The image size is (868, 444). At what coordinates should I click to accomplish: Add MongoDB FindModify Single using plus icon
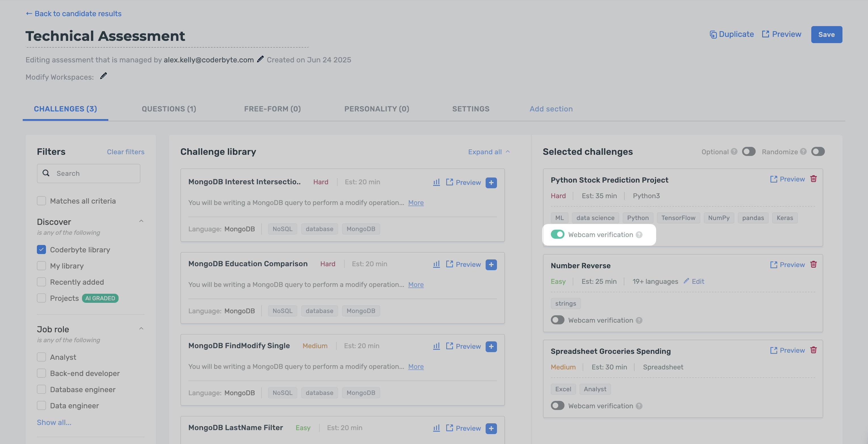pos(491,346)
